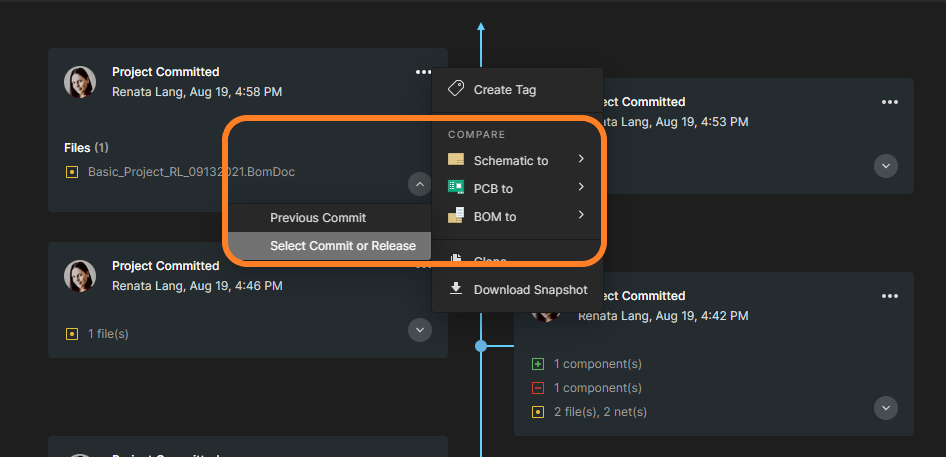
Task: Open the PCB to submenu arrow
Action: click(x=581, y=187)
